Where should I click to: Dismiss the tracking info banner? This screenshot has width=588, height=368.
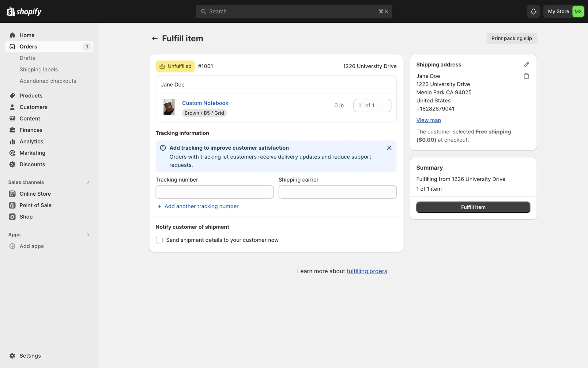tap(389, 148)
